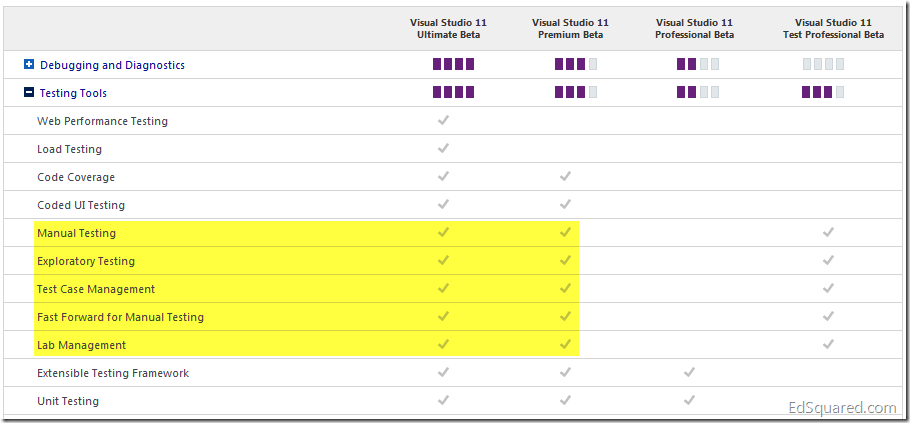Click Ultimate checkmark for Code Coverage
Image resolution: width=910 pixels, height=423 pixels.
click(443, 176)
